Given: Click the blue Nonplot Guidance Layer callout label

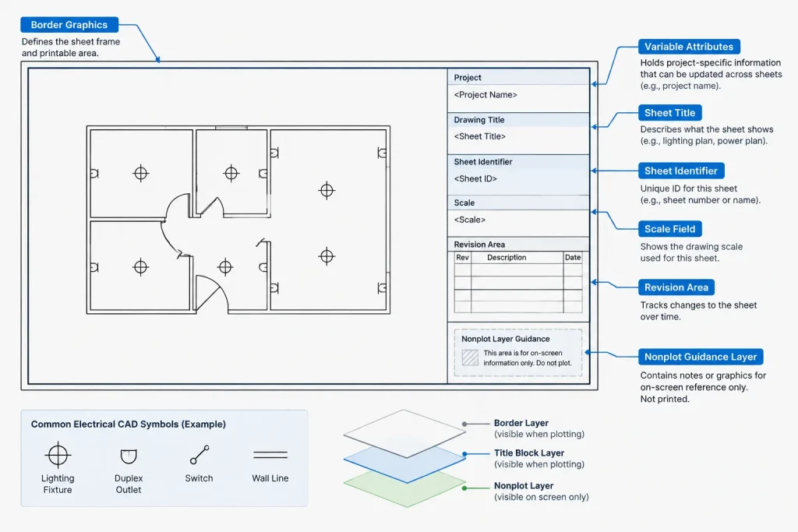Looking at the screenshot, I should click(701, 357).
